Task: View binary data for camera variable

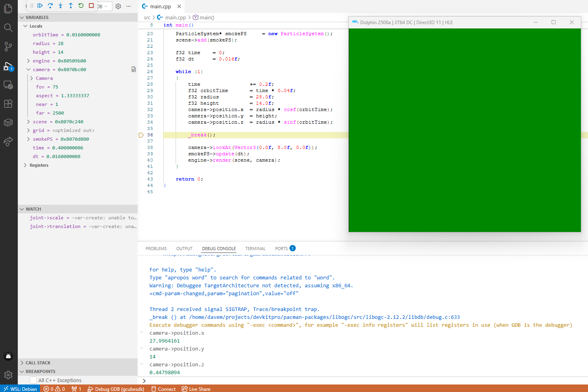Action: (134, 69)
